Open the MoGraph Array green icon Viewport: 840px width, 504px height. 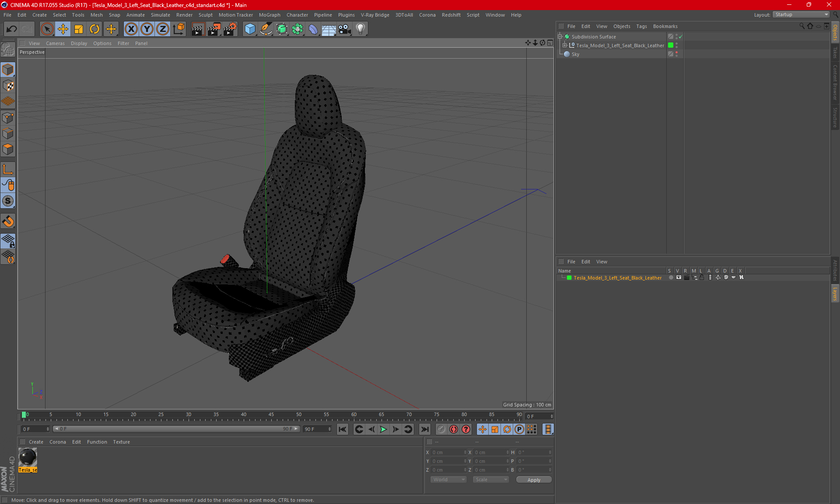point(297,29)
